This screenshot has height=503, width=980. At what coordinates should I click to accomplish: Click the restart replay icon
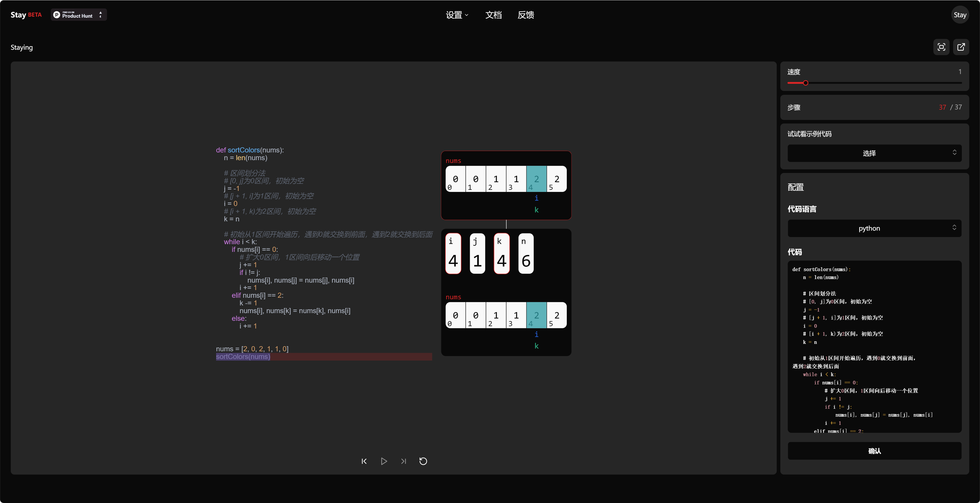pyautogui.click(x=423, y=461)
